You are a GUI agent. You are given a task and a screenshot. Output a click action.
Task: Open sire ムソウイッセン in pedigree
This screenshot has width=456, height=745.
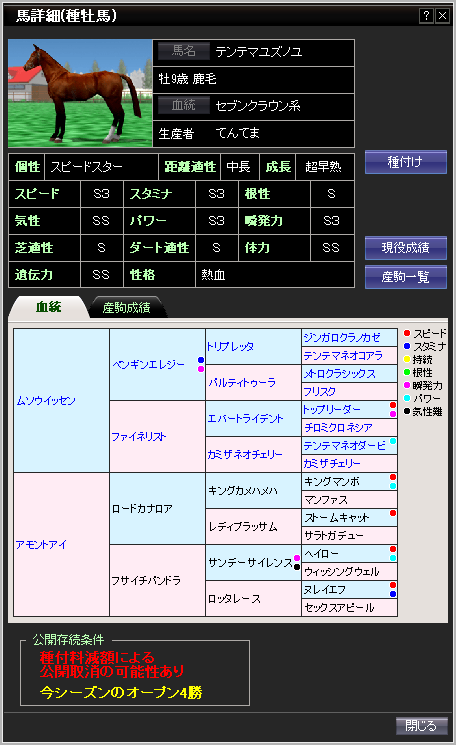(46, 401)
